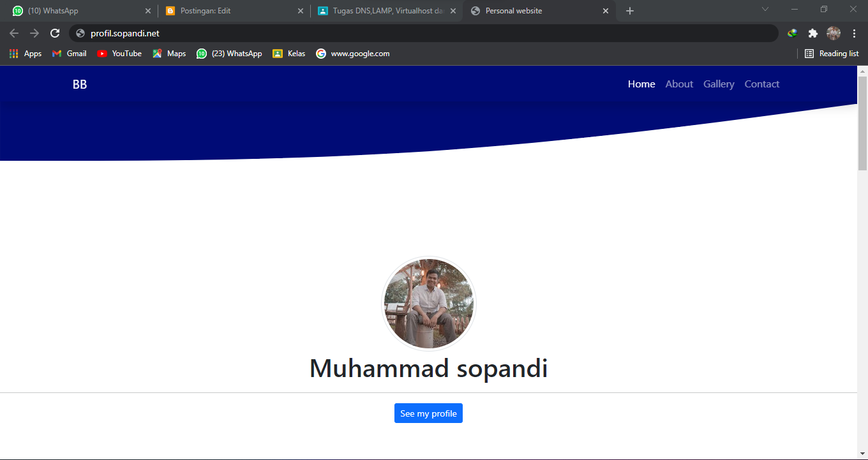Minimize the Chrome window
This screenshot has height=460, width=868.
(795, 9)
